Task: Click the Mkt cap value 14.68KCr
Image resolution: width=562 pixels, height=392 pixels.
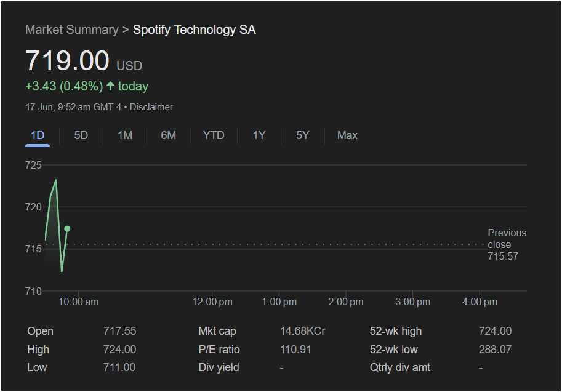Action: pos(302,331)
